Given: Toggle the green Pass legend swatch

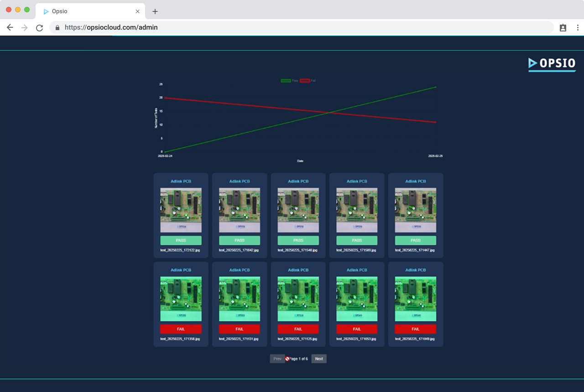Looking at the screenshot, I should [x=286, y=81].
